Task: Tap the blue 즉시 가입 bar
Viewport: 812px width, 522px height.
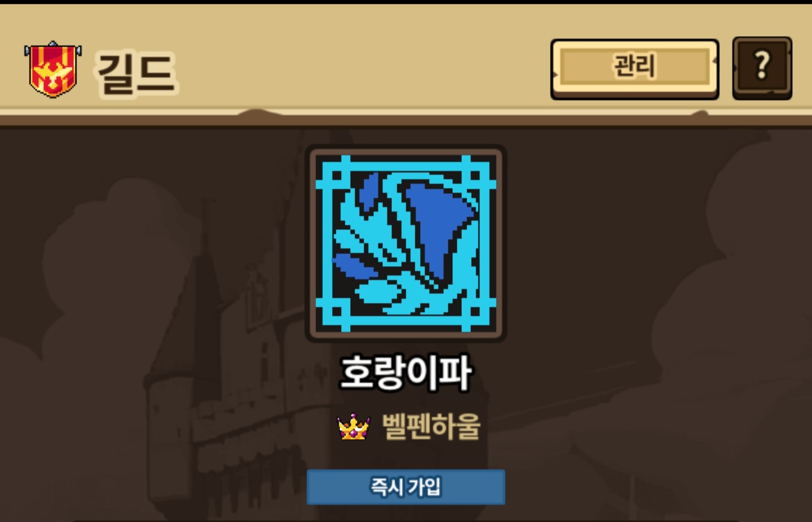Action: click(406, 486)
